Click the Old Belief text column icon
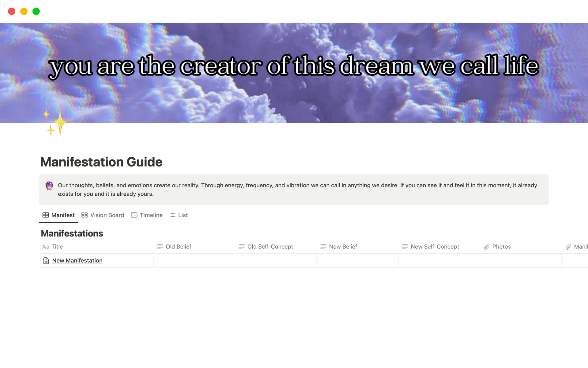The height and width of the screenshot is (368, 588). [160, 246]
